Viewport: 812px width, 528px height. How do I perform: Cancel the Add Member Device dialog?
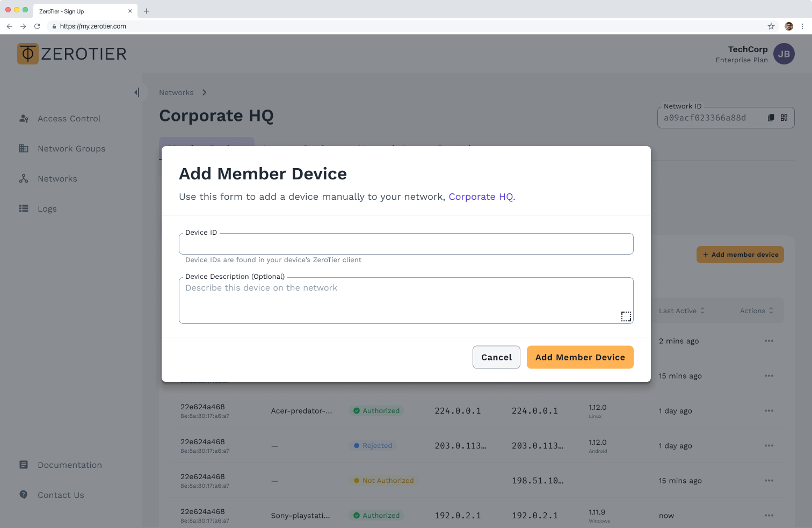pos(496,357)
